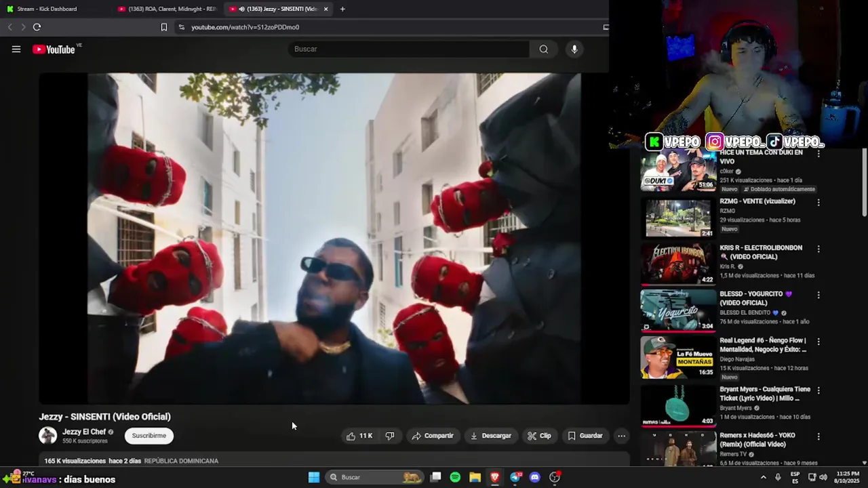
Task: Open KRIS R - ELECTROLIBONBON video title
Action: pyautogui.click(x=761, y=252)
